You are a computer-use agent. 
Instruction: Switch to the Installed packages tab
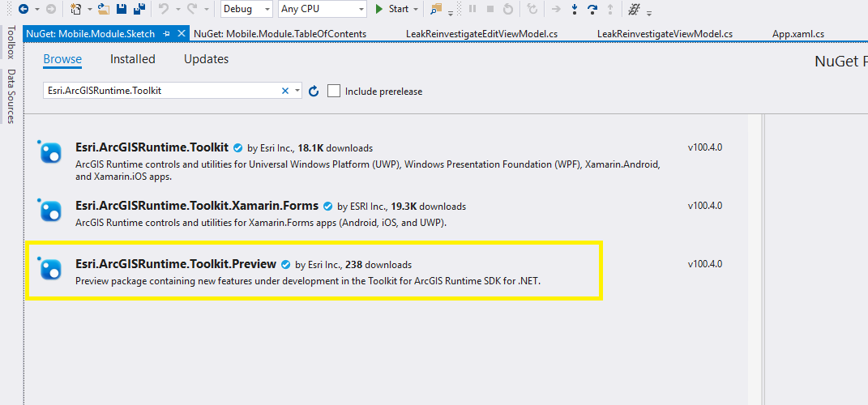point(133,59)
